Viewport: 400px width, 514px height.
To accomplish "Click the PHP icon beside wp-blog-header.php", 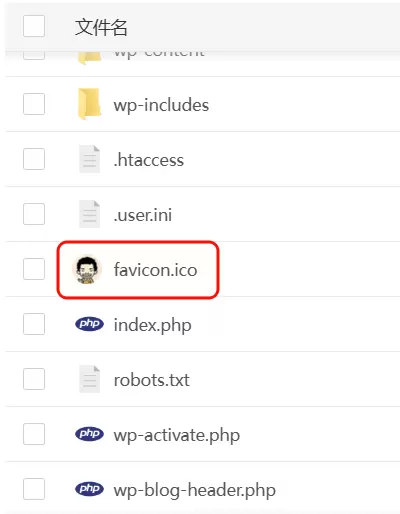I will pyautogui.click(x=89, y=489).
